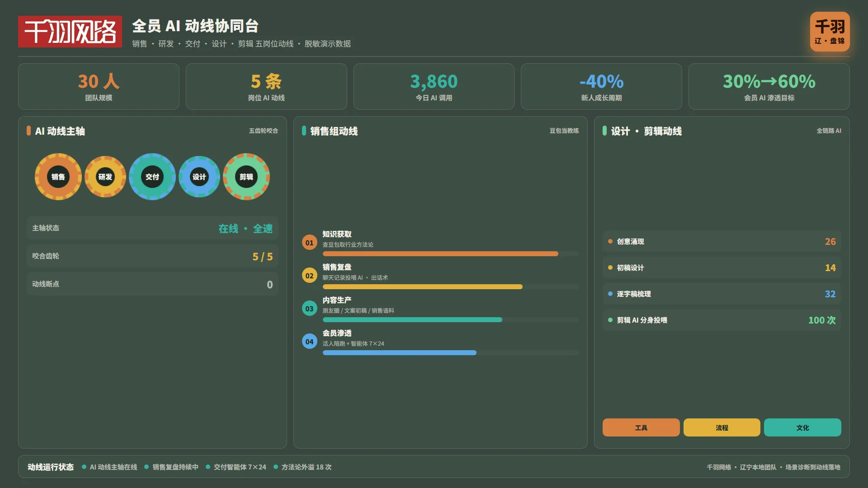Click the 豆包当教练 tag
The image size is (868, 488).
pos(564,131)
